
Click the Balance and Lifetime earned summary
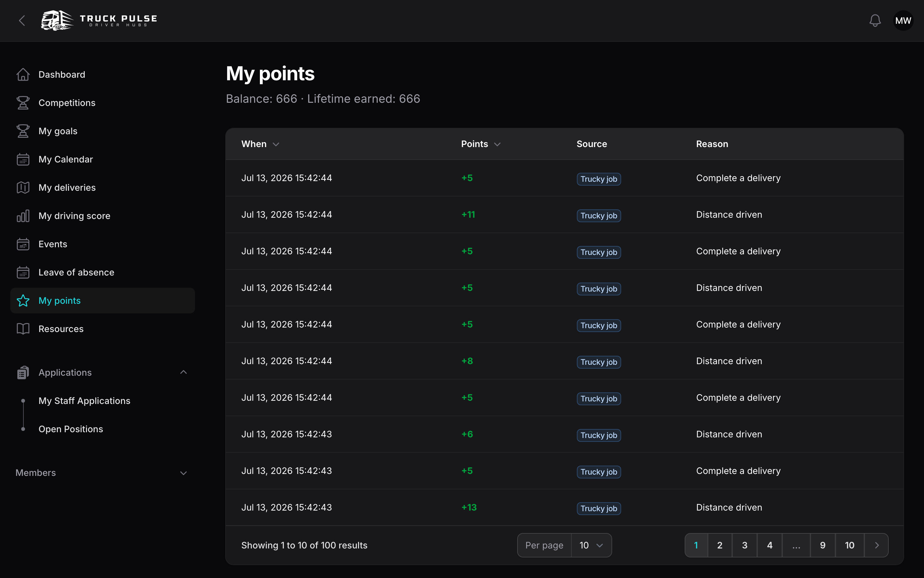coord(323,99)
